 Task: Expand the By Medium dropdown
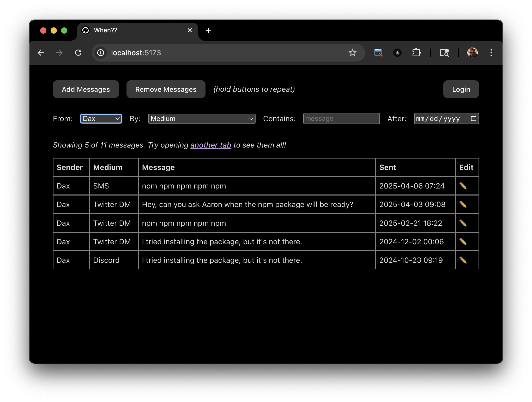click(202, 119)
